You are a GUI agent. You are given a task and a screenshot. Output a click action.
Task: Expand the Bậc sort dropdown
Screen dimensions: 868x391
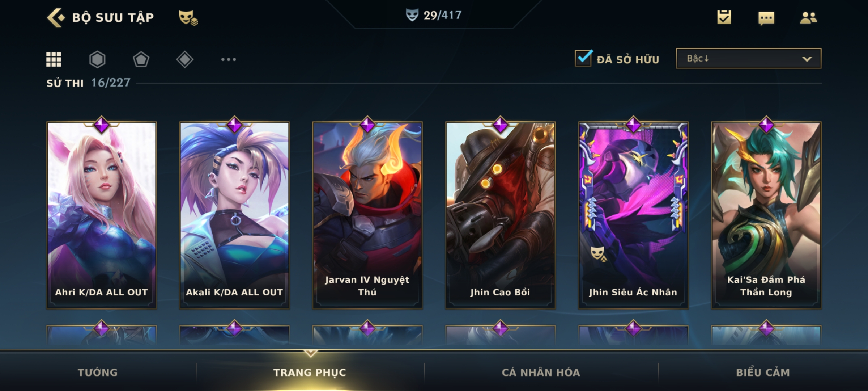point(748,58)
